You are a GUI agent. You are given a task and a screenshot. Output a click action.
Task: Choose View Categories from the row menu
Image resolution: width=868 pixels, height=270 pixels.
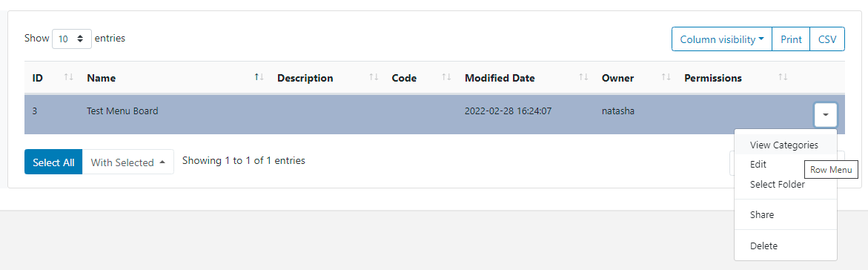click(783, 145)
